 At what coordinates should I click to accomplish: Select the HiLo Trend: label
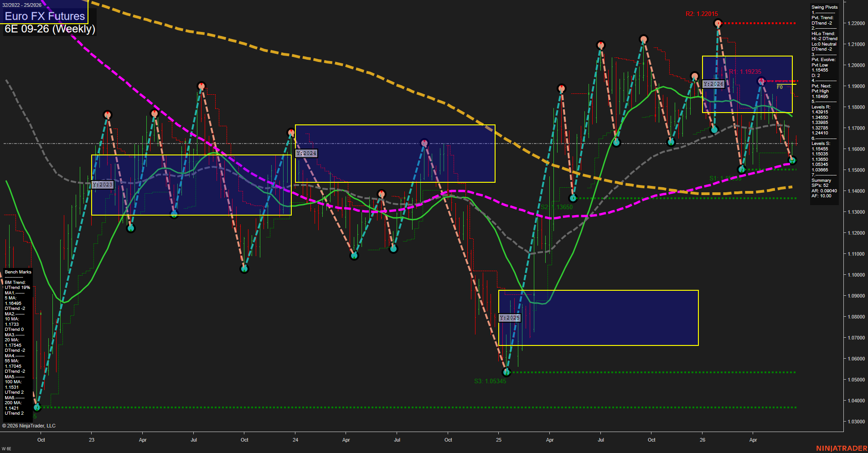pos(823,34)
